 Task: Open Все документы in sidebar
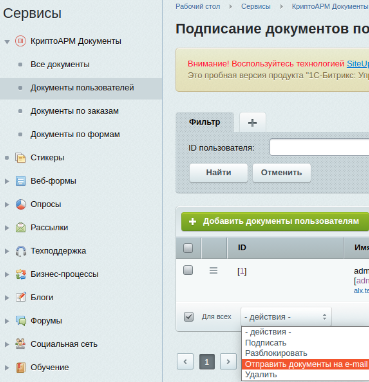[60, 64]
